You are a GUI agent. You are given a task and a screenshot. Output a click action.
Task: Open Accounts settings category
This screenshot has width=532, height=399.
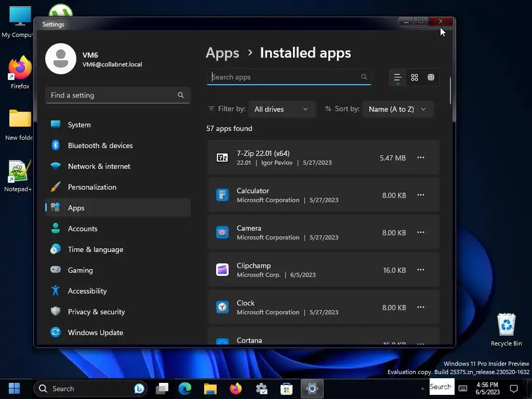point(118,229)
